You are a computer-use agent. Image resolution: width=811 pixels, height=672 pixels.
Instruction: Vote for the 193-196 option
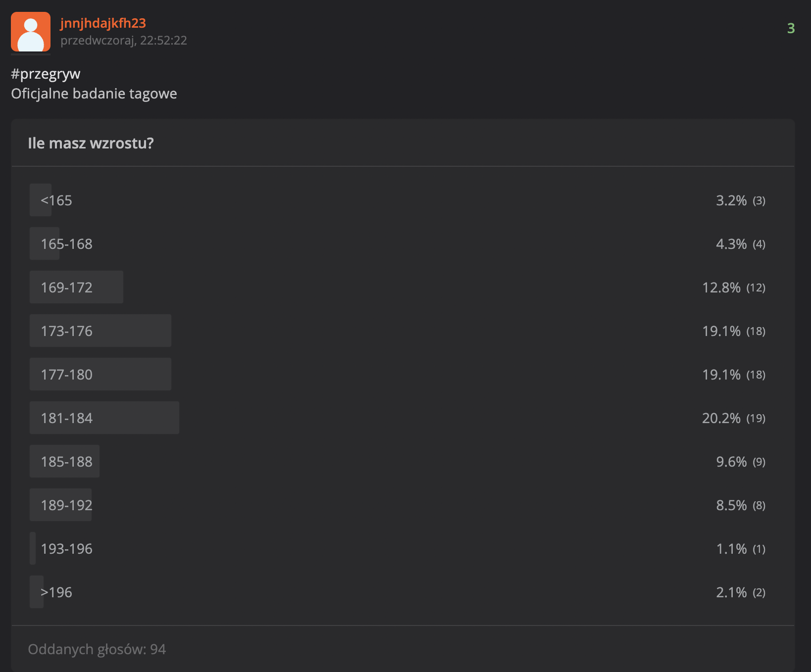(66, 549)
